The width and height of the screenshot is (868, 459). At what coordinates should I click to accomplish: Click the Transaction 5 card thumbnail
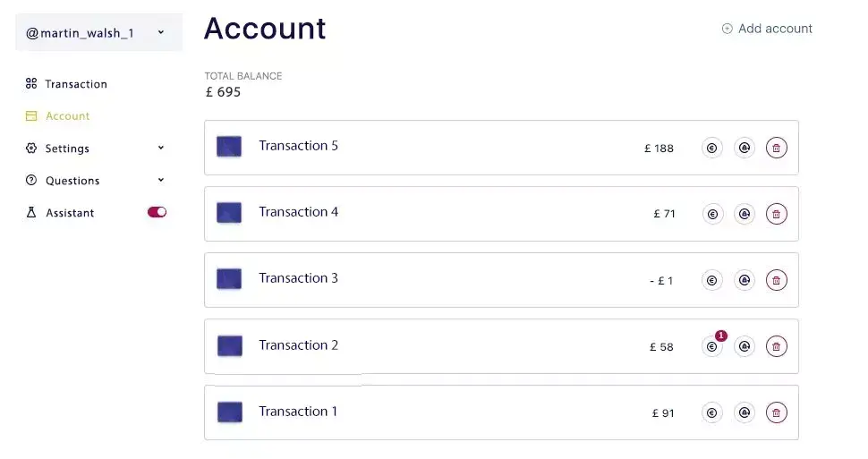[229, 147]
